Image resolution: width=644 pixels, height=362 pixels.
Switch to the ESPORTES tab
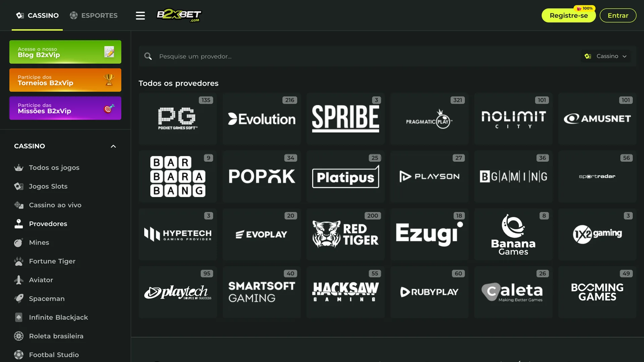coord(94,15)
